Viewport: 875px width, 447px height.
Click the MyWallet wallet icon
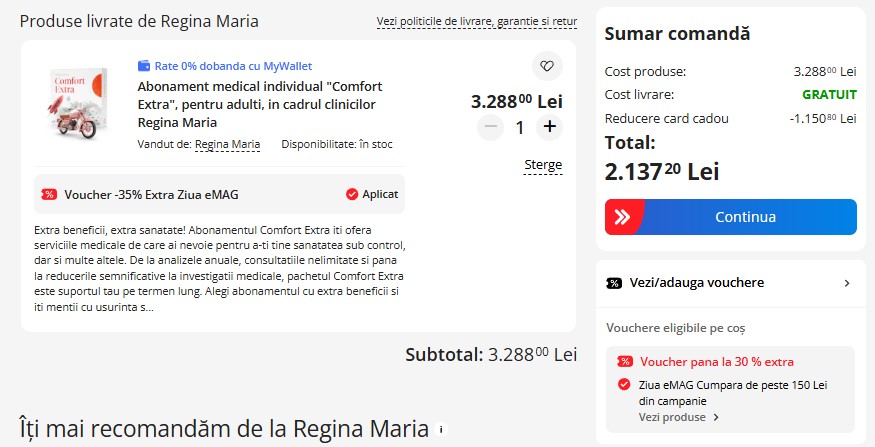click(x=144, y=66)
